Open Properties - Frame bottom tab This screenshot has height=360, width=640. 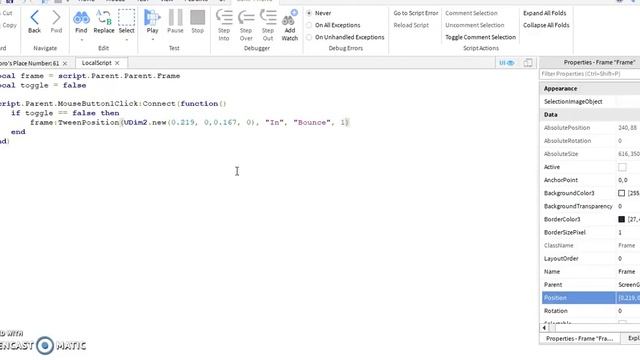(x=580, y=338)
